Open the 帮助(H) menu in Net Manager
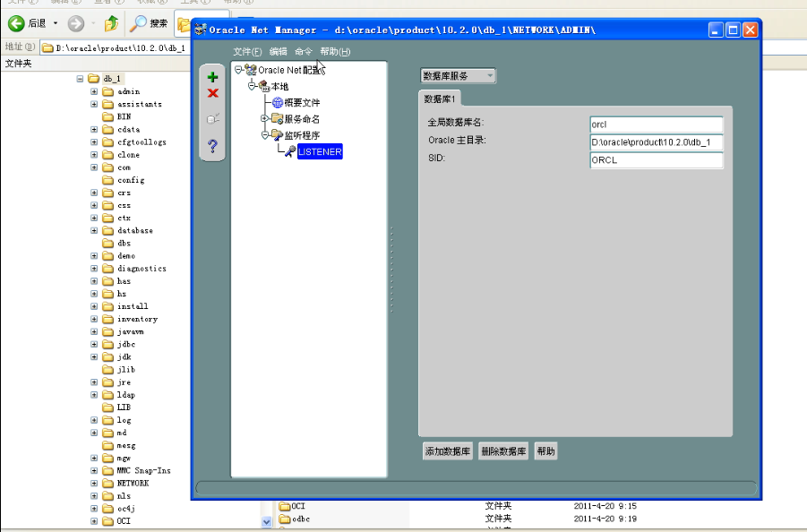This screenshot has height=532, width=807. pyautogui.click(x=335, y=51)
